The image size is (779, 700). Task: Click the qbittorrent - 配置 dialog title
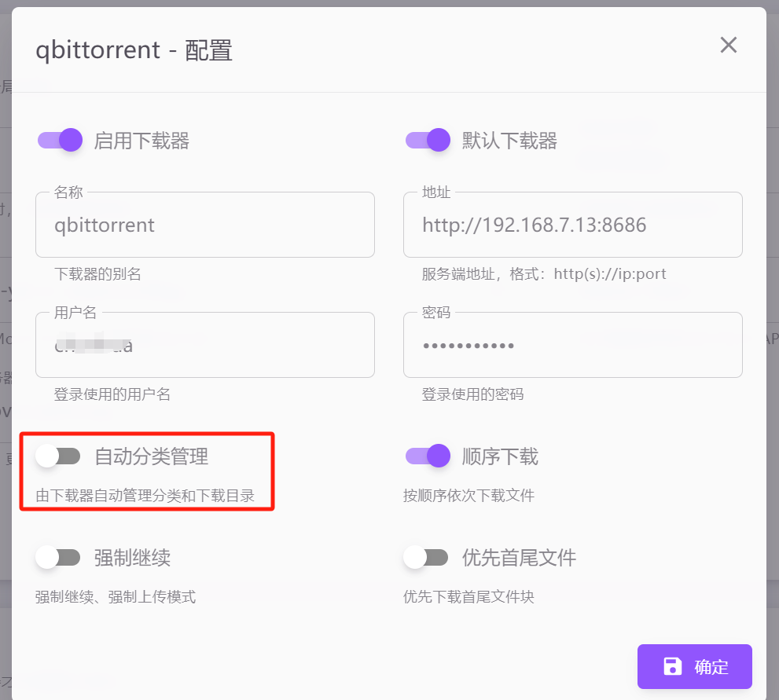point(134,51)
